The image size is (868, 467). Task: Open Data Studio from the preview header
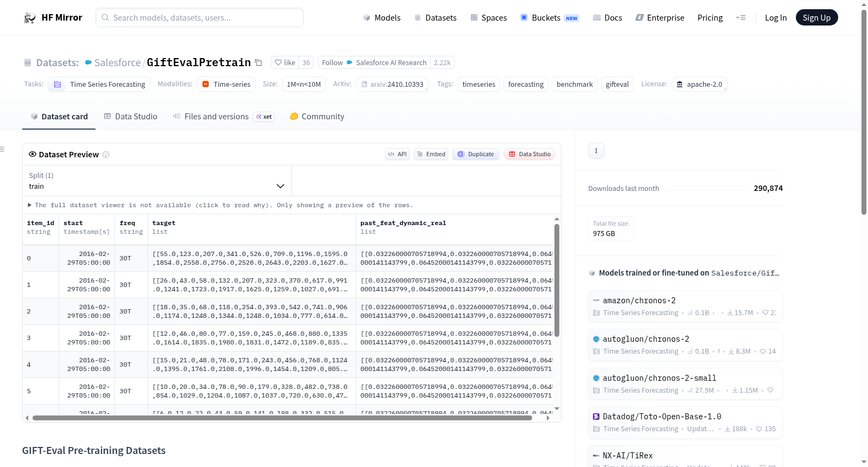[x=529, y=155]
